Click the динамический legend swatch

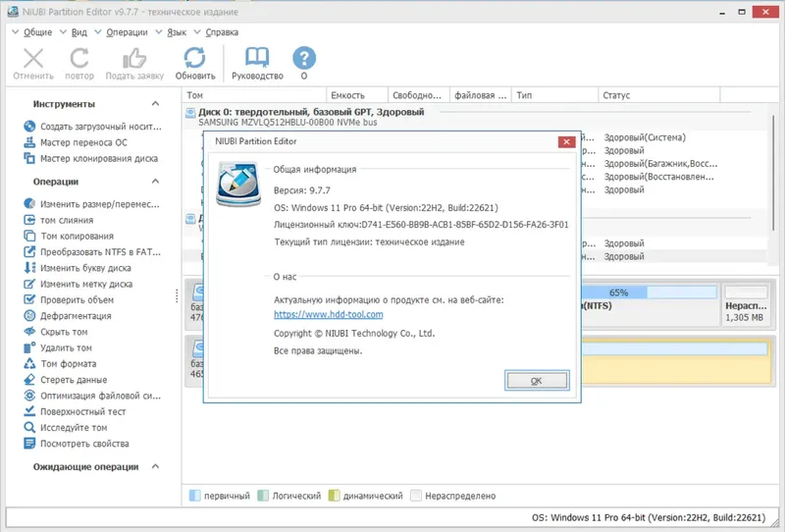click(334, 496)
